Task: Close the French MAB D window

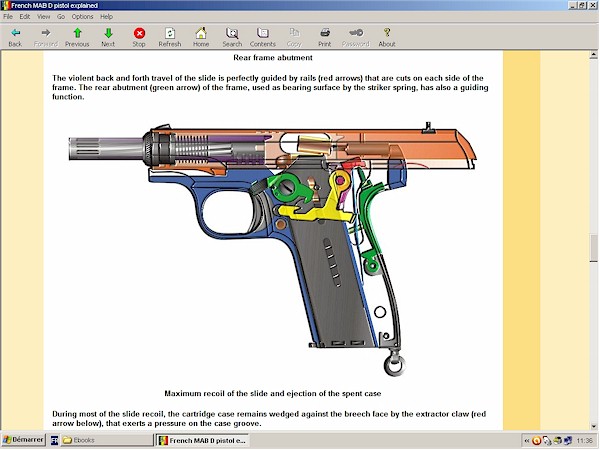Action: pyautogui.click(x=592, y=5)
